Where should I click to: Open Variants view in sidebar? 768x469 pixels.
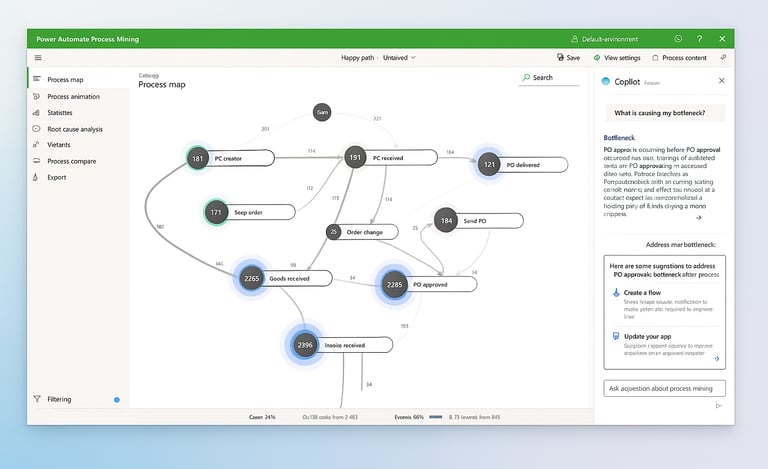[59, 145]
